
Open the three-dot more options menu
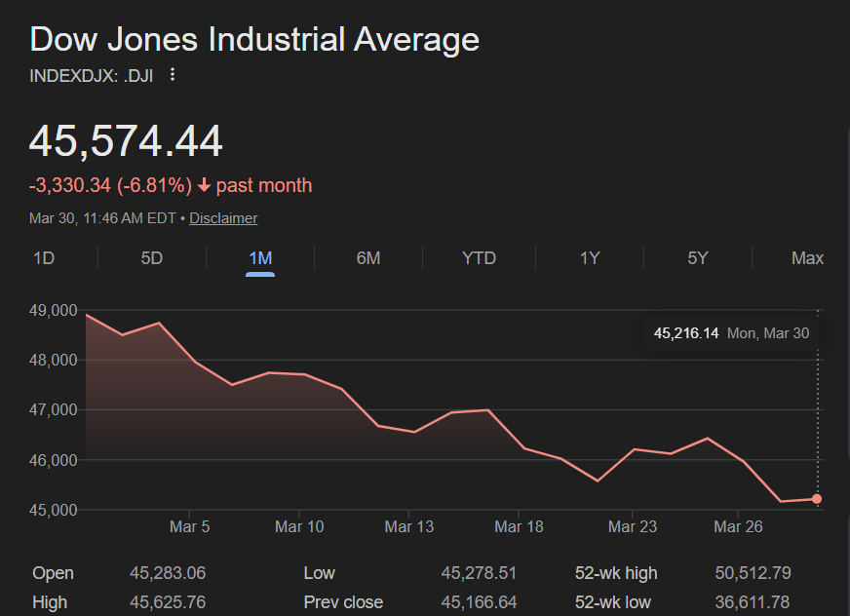click(173, 74)
